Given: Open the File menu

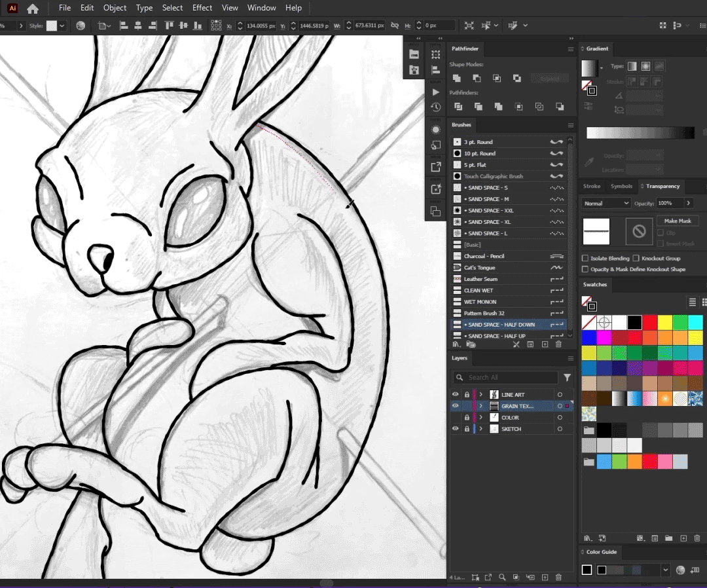Looking at the screenshot, I should pos(65,8).
